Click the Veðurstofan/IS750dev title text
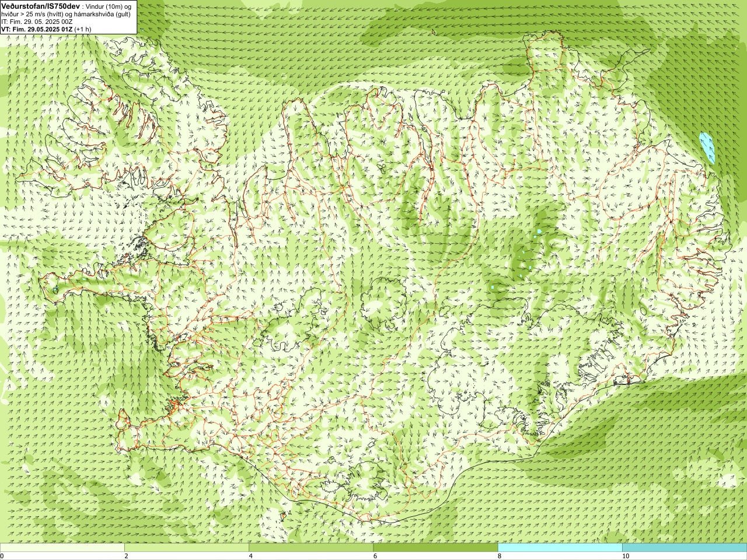 tap(40, 5)
